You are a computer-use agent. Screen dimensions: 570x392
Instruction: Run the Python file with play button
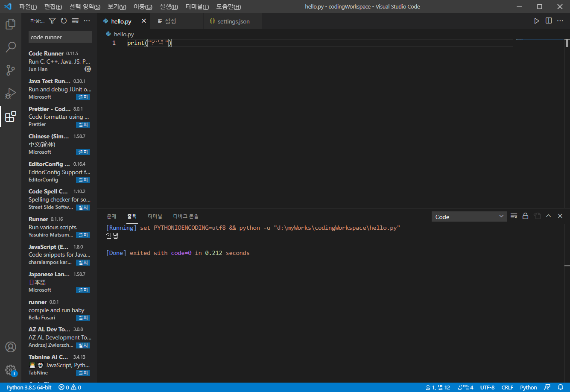tap(537, 21)
